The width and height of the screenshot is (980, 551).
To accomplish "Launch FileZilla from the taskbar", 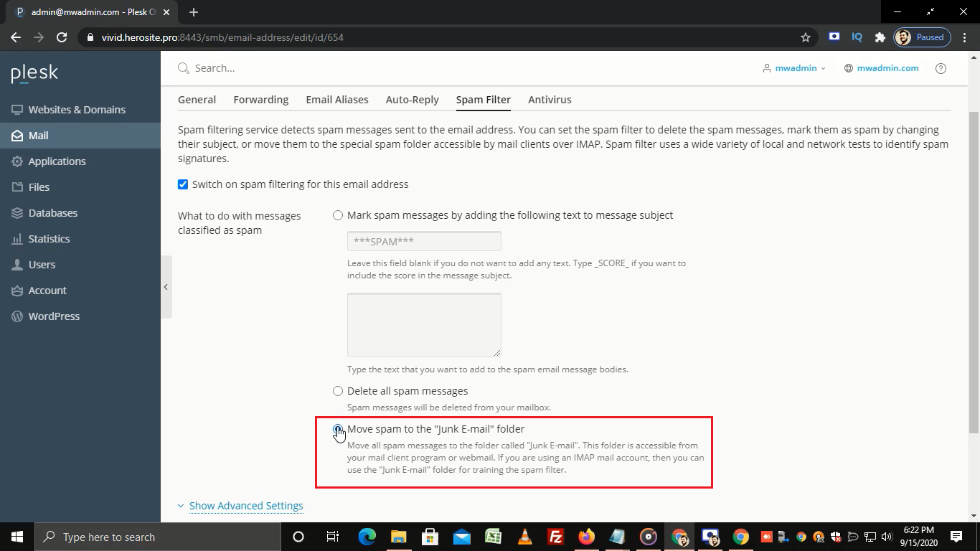I will [x=555, y=537].
